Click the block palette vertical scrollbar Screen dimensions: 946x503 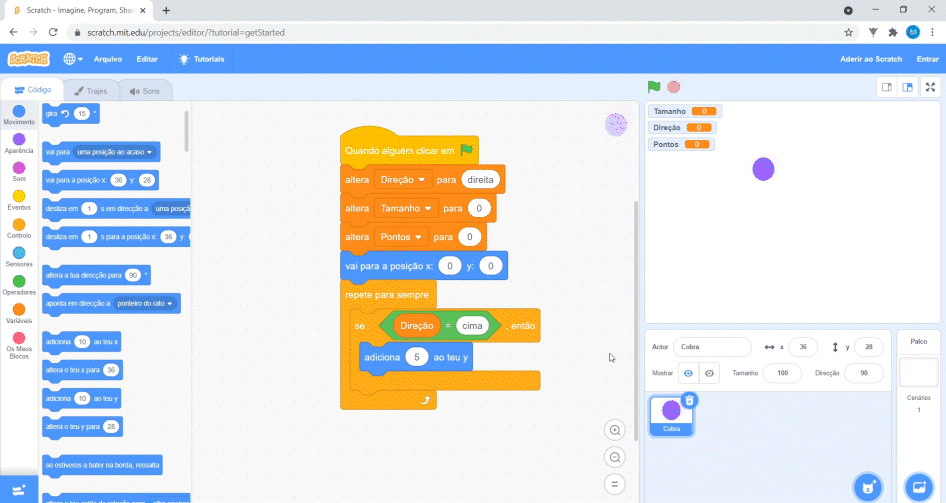click(x=186, y=130)
